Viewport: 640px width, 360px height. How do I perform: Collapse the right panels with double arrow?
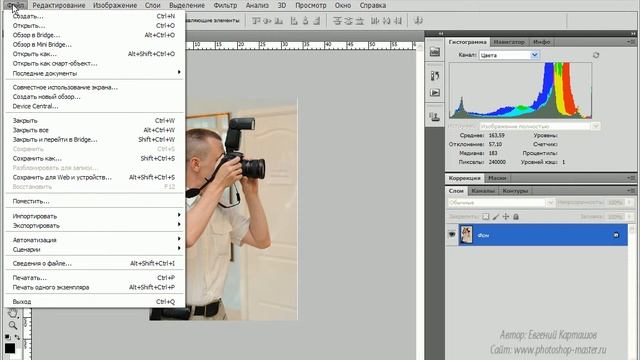(633, 33)
